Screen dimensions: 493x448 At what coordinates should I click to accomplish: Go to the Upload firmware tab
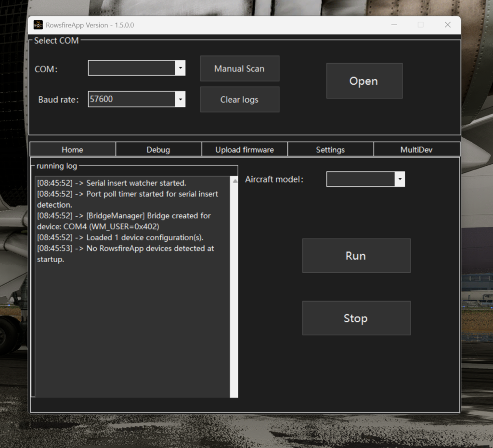pos(245,149)
